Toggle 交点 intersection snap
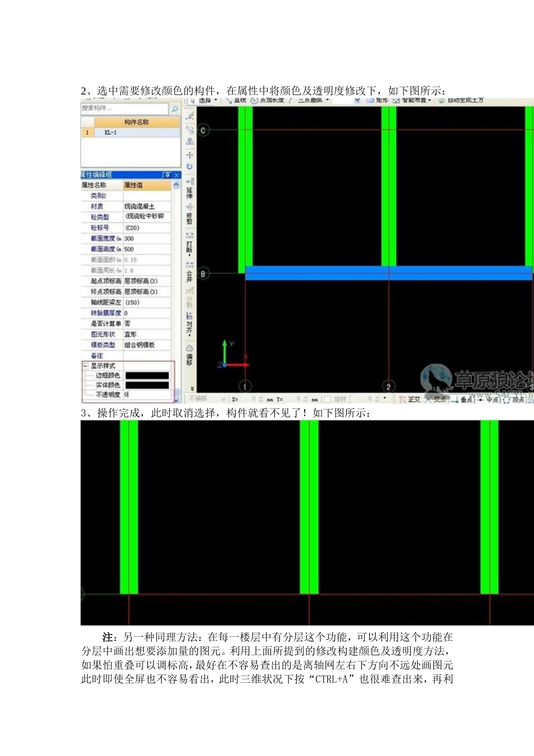534x756 pixels. 436,399
